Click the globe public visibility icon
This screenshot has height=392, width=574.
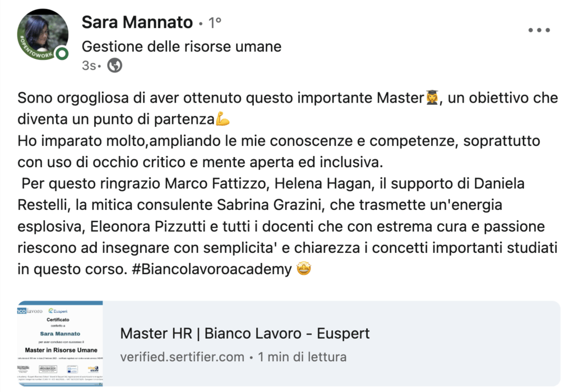click(x=115, y=66)
